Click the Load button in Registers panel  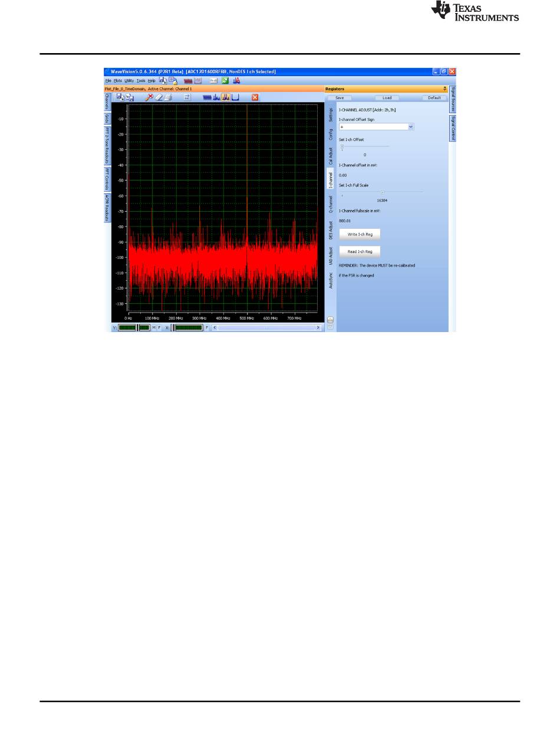387,98
